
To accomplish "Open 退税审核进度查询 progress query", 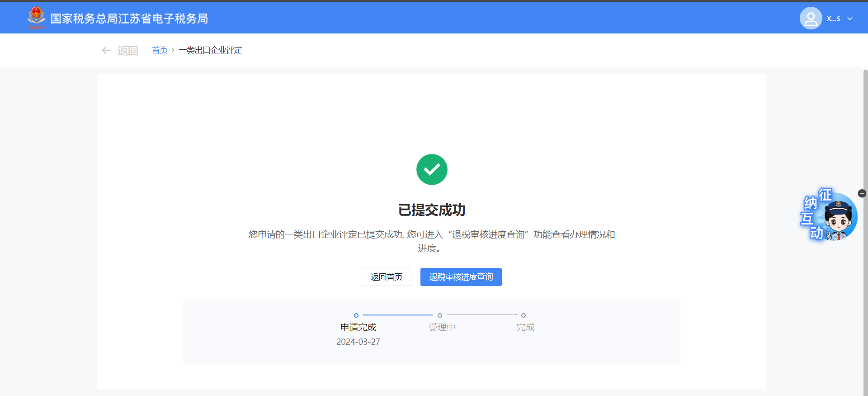I will (461, 277).
